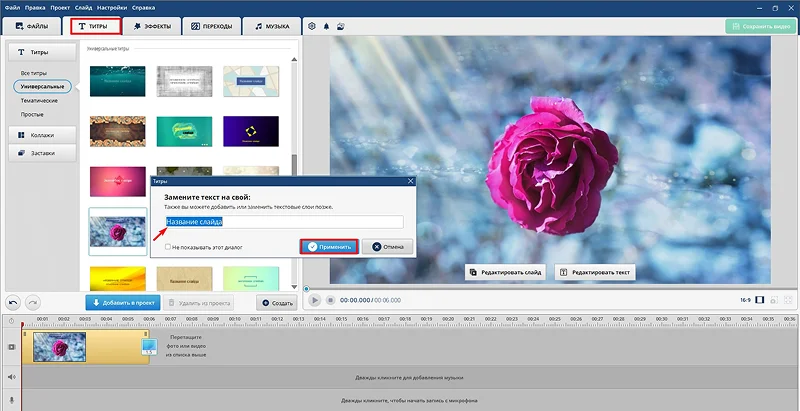800x411 pixels.
Task: Open the Проект menu
Action: [x=60, y=8]
